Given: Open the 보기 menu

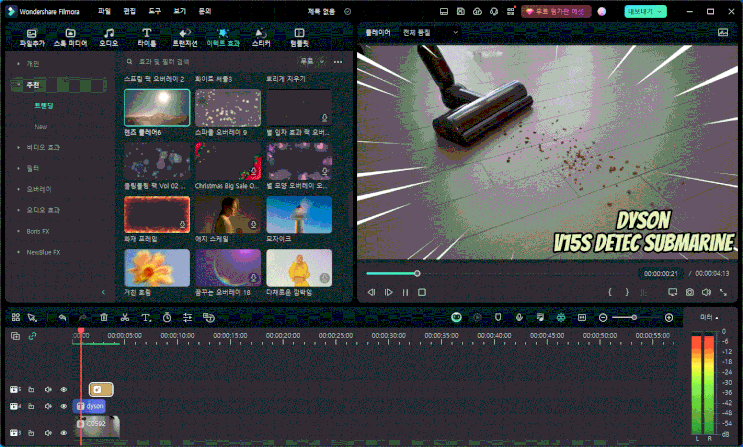Looking at the screenshot, I should [x=180, y=11].
